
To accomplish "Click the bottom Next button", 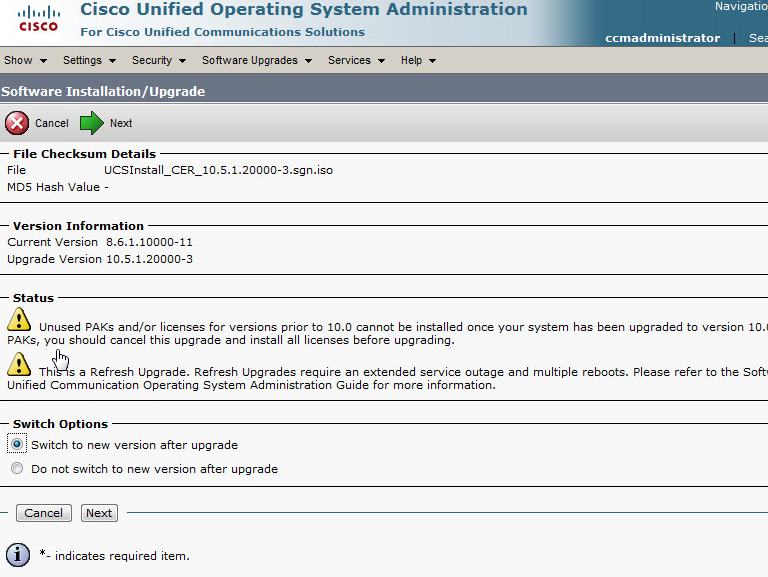I will (x=99, y=513).
